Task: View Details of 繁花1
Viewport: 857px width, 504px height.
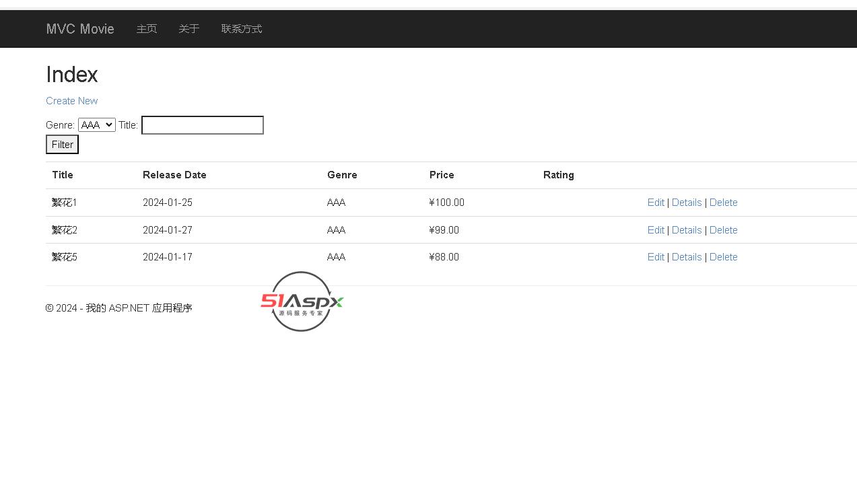Action: tap(686, 203)
